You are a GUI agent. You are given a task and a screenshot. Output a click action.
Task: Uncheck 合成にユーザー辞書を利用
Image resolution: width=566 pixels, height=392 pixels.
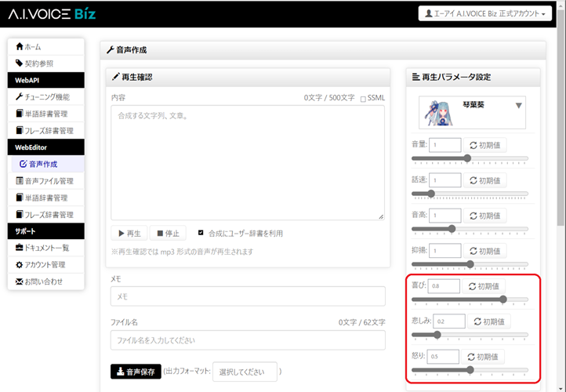click(201, 233)
